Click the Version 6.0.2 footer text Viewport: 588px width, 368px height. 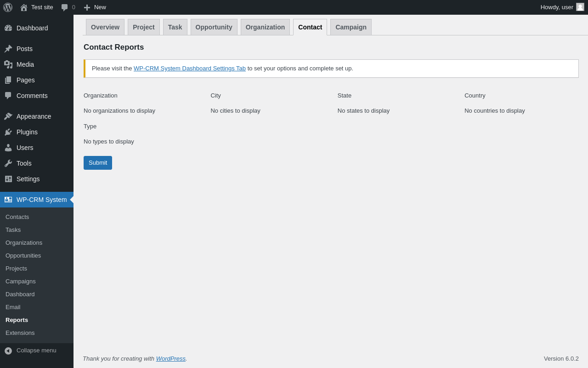[561, 358]
